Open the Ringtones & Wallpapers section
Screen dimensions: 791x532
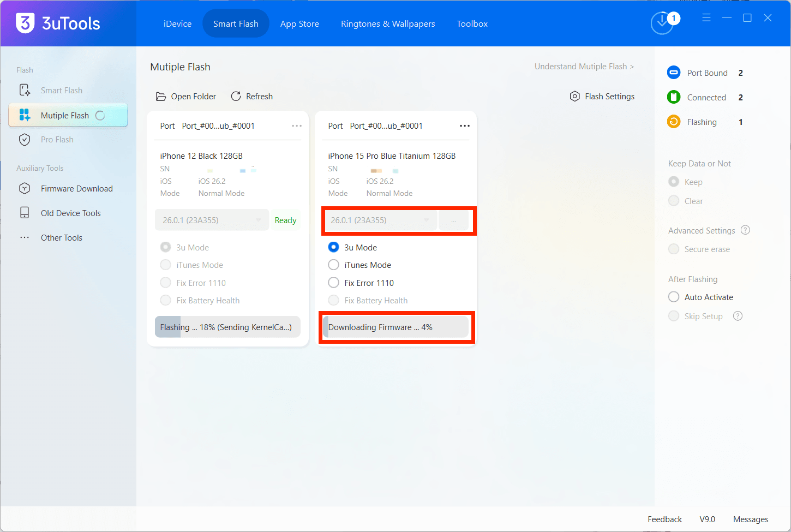(388, 23)
